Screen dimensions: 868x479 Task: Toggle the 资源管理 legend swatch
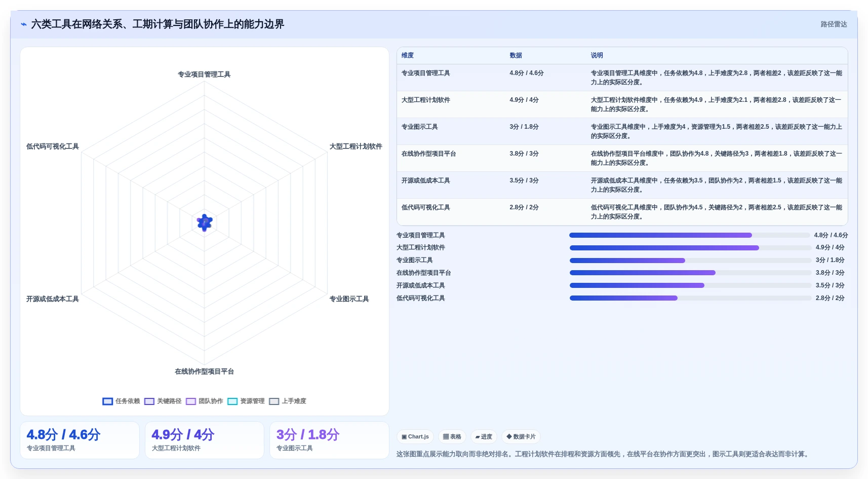[232, 401]
